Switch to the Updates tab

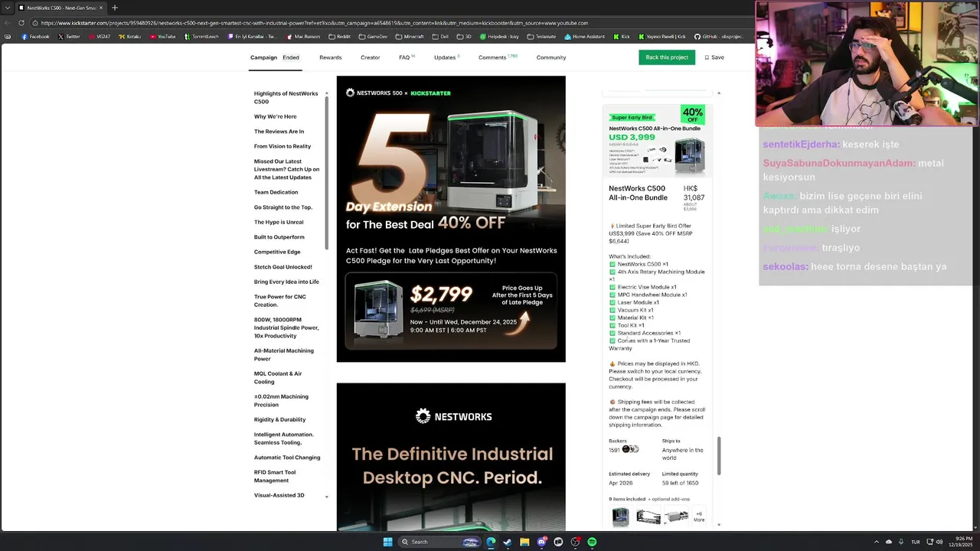tap(446, 57)
